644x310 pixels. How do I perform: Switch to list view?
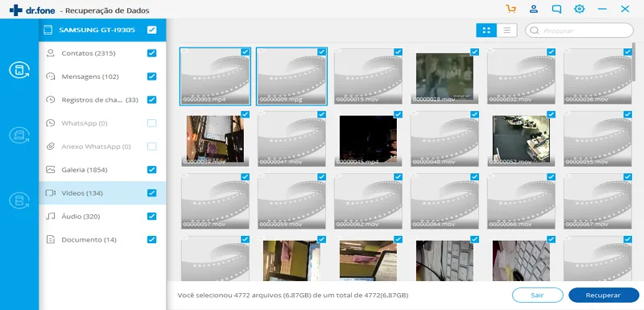point(507,31)
